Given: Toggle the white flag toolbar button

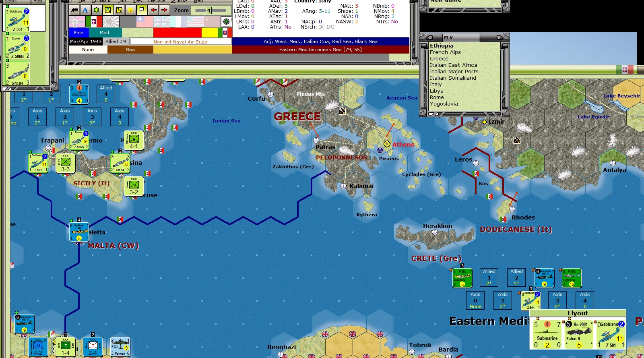Looking at the screenshot, I should tap(142, 10).
